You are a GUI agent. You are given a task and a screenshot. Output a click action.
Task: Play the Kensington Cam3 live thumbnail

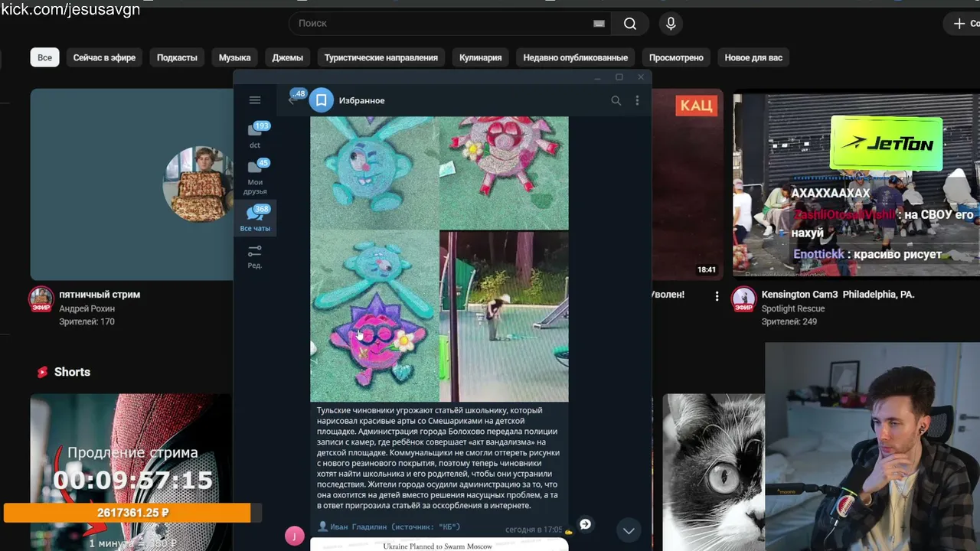[x=856, y=184]
